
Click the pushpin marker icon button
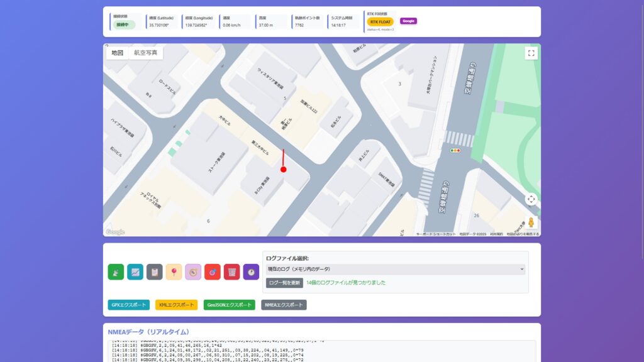[x=174, y=272]
